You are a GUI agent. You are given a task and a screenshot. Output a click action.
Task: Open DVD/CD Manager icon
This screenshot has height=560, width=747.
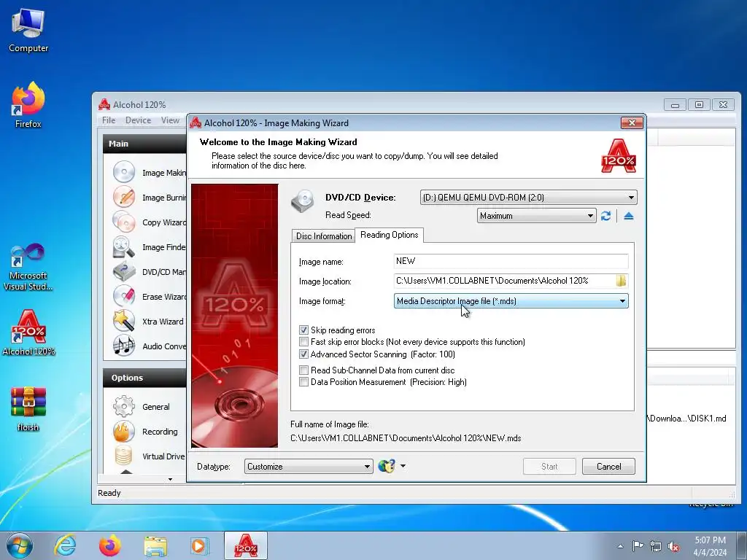click(x=124, y=271)
